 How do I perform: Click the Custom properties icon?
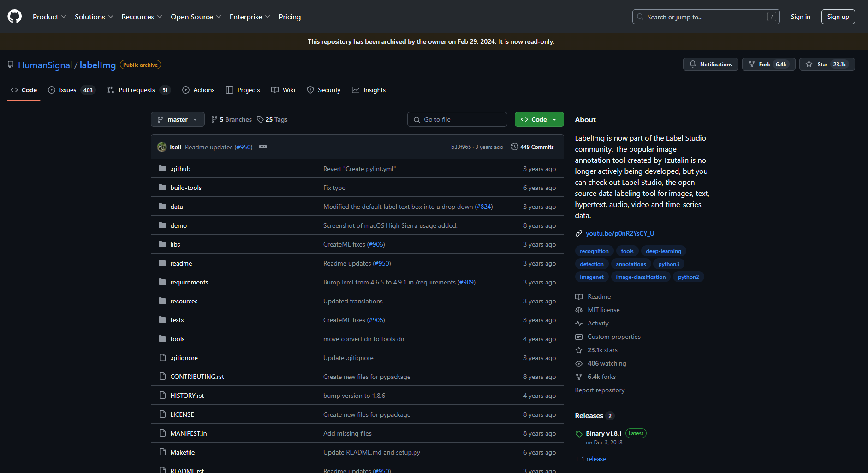(579, 337)
